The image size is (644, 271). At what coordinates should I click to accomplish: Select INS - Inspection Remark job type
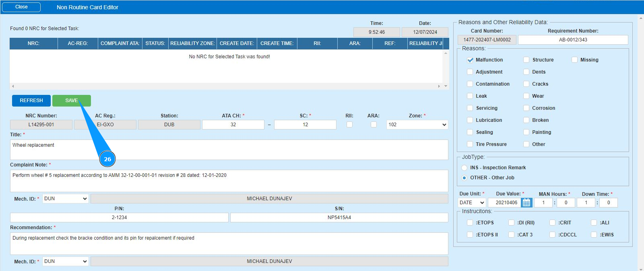click(x=464, y=168)
